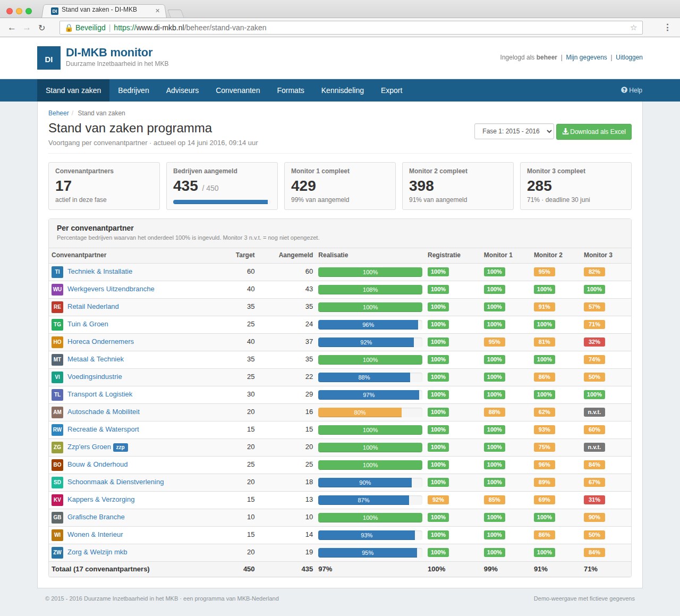
Task: Open the Bedrijven menu item
Action: (x=133, y=90)
